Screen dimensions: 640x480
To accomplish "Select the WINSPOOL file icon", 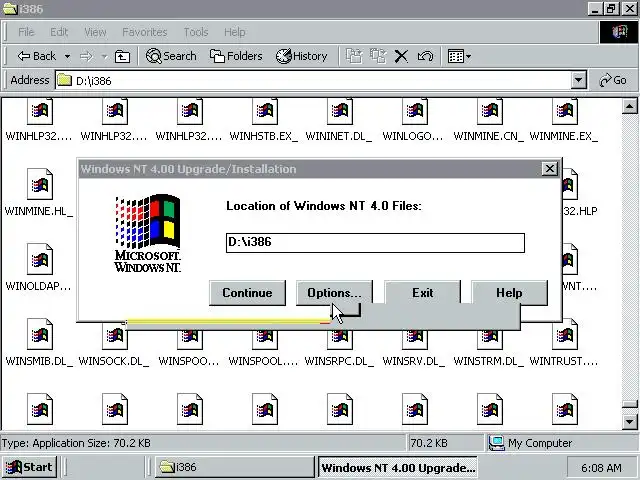I will pos(264,340).
